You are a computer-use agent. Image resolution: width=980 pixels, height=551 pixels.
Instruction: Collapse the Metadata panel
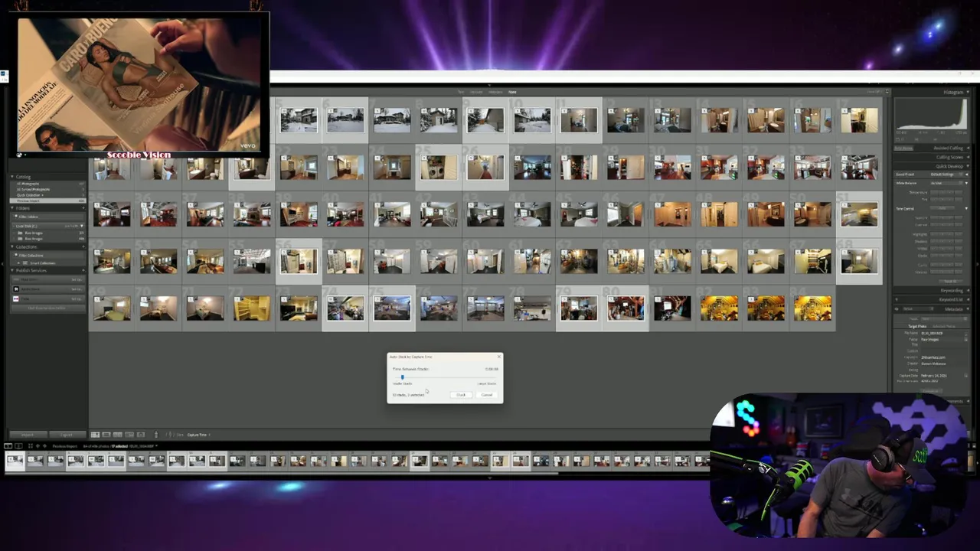coord(966,309)
